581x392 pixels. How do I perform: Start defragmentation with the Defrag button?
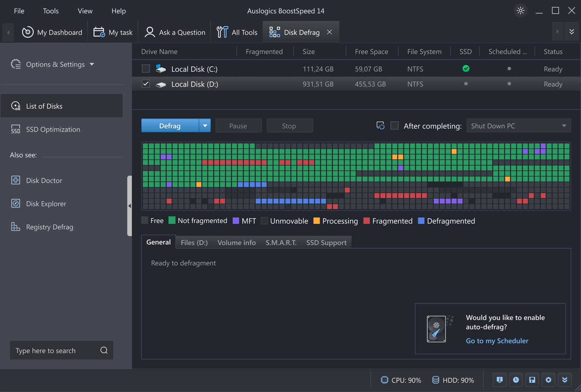[170, 126]
